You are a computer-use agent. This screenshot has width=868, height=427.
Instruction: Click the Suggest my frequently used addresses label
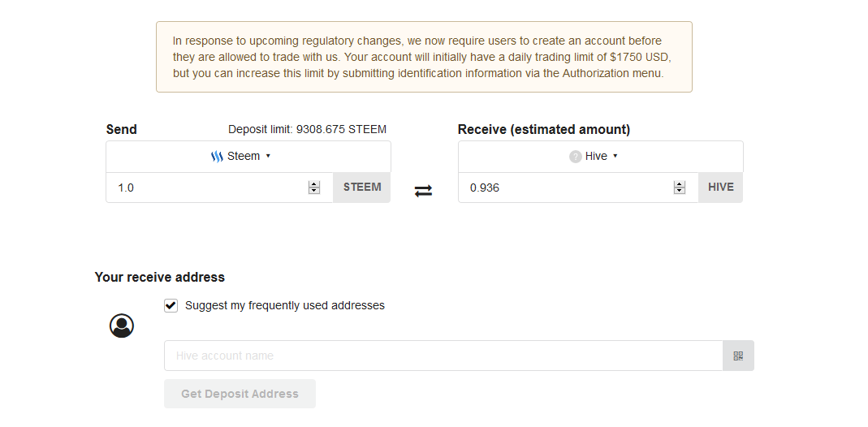pos(284,305)
